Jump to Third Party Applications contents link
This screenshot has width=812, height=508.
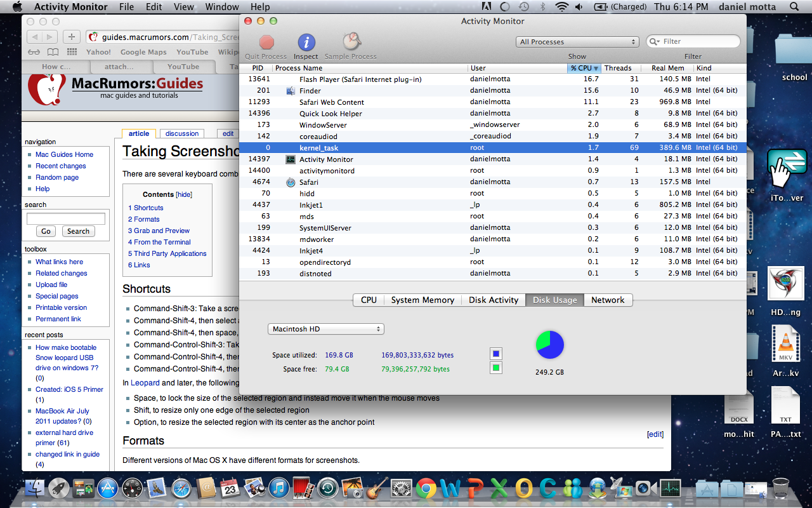click(x=167, y=253)
